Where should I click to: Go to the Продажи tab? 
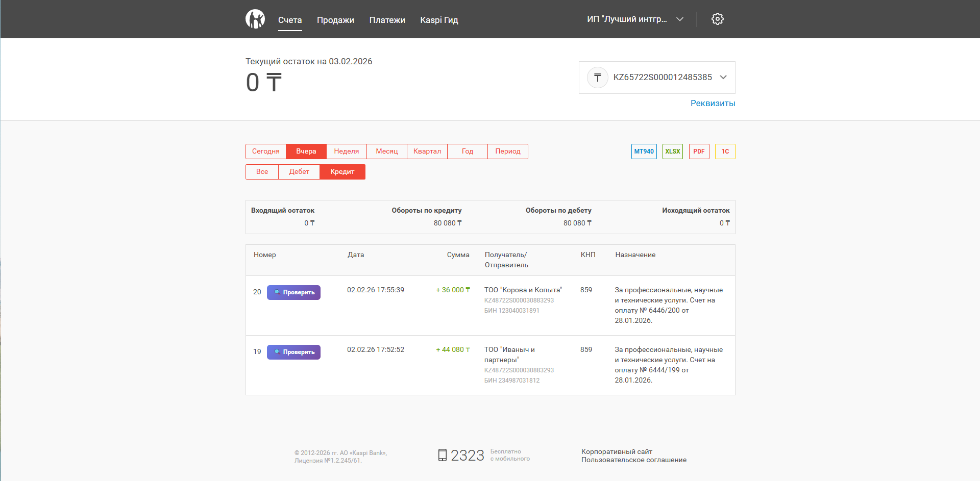pos(335,20)
